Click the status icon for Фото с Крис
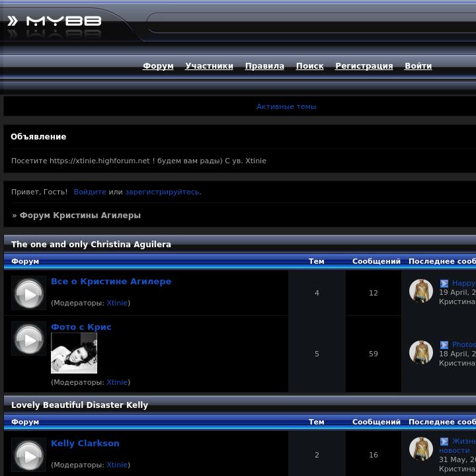Viewport: 476px width, 476px height. point(29,338)
